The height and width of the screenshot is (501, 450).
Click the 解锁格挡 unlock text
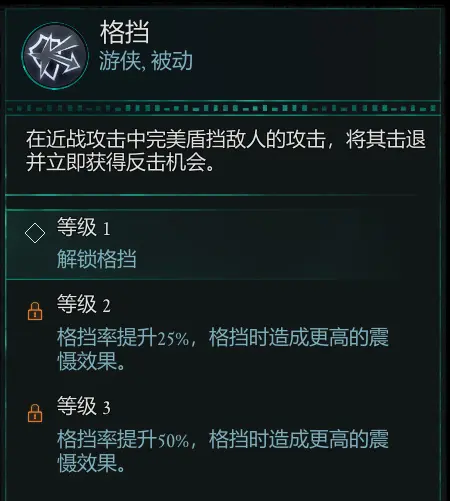(97, 259)
